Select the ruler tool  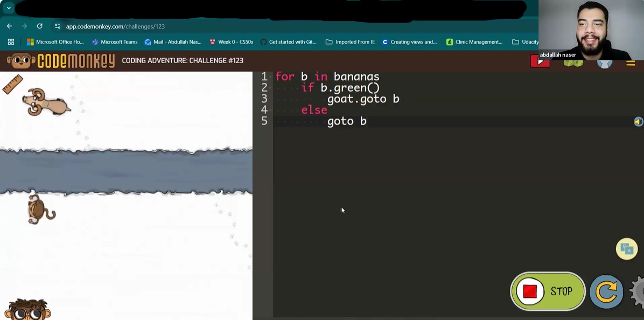(13, 84)
